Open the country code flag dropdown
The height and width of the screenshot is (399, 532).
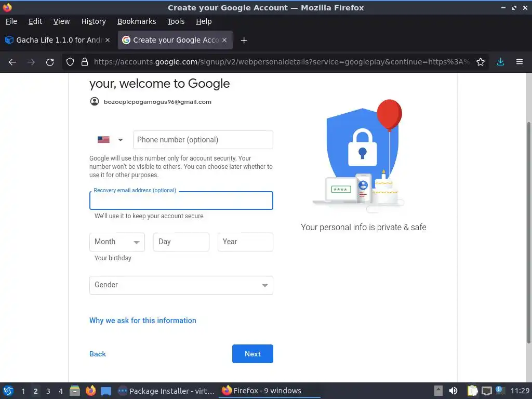pos(110,140)
